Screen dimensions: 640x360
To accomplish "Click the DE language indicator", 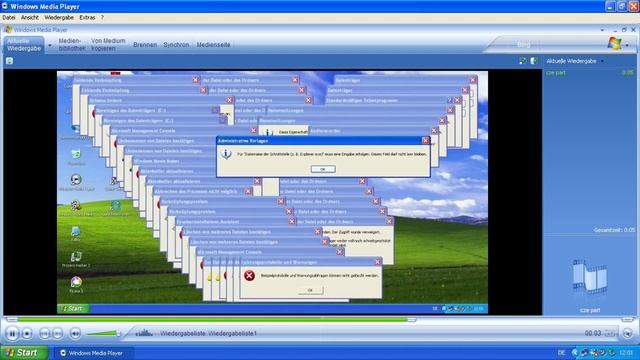I will click(x=562, y=353).
